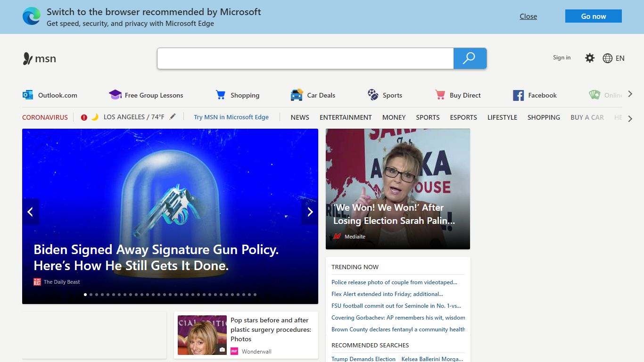Open the NEWS section
644x362 pixels.
click(300, 117)
